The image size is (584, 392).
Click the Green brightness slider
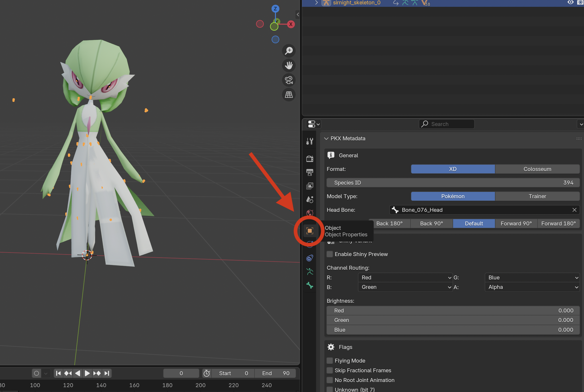(x=453, y=320)
